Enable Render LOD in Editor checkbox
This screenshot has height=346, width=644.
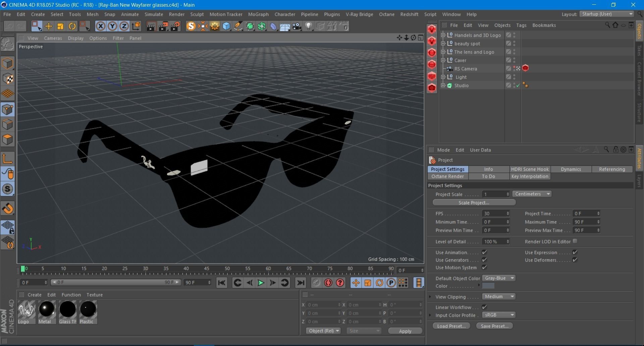(x=575, y=241)
